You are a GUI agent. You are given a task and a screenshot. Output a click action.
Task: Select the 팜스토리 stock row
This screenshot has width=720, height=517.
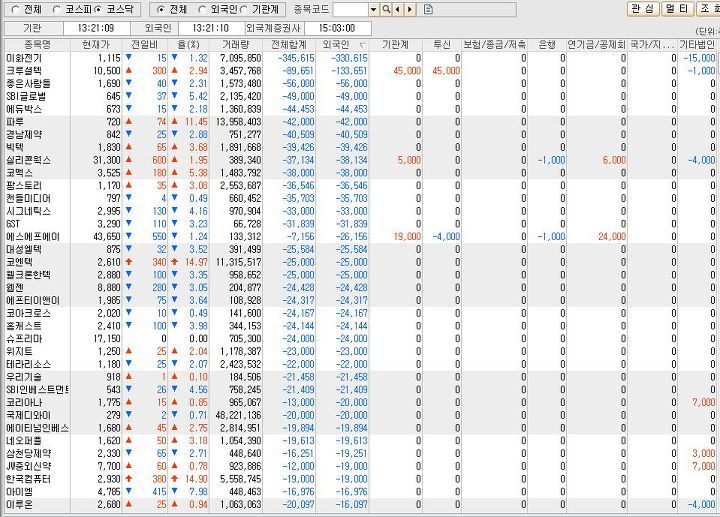360,185
